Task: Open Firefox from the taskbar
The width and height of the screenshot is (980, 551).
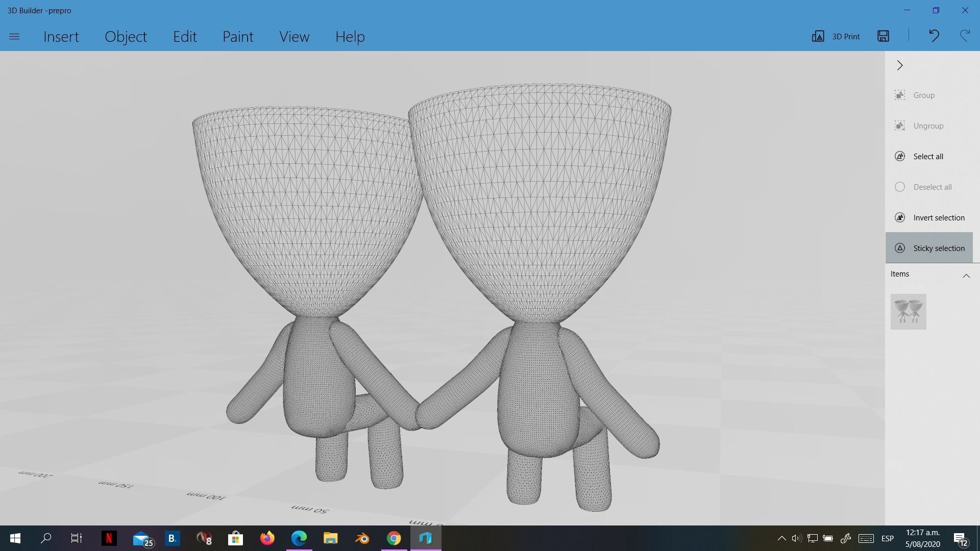Action: click(267, 538)
